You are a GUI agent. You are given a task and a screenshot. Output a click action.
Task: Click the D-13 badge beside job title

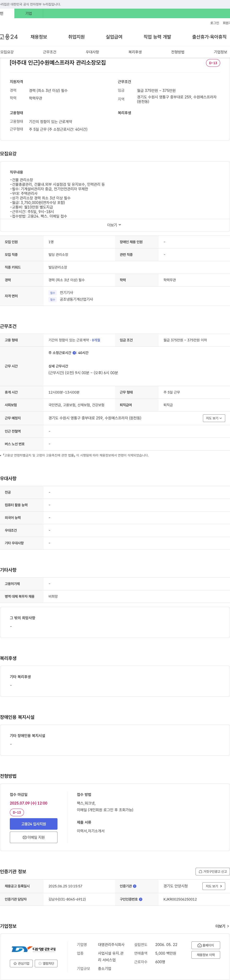[213, 63]
